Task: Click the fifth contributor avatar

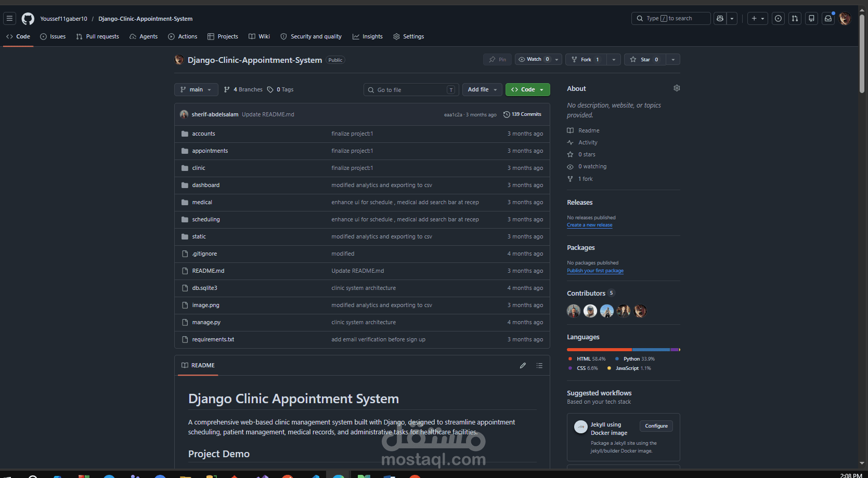Action: pyautogui.click(x=640, y=311)
